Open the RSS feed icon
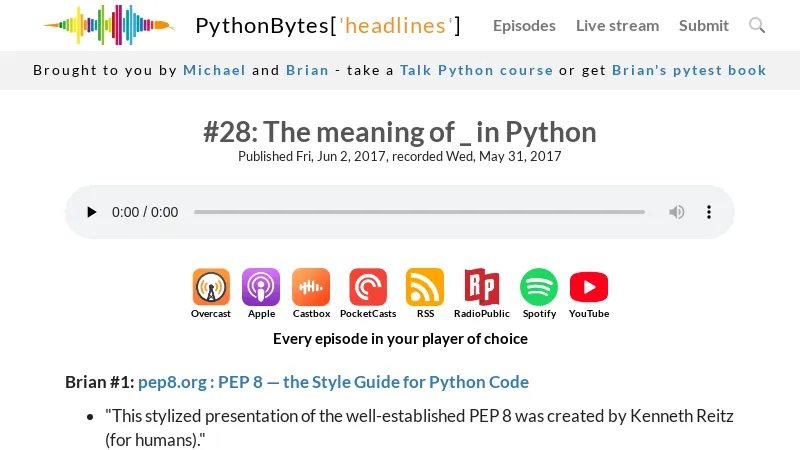 coord(425,288)
